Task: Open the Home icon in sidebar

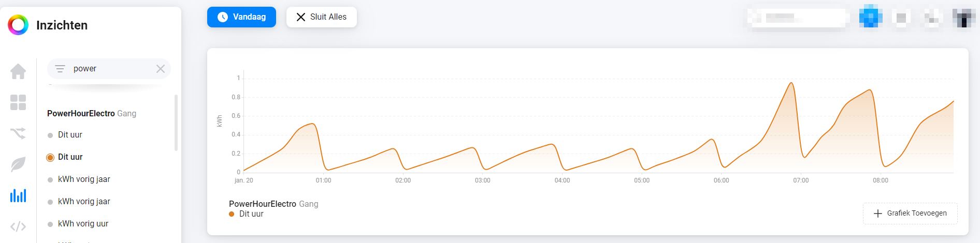Action: (x=18, y=71)
